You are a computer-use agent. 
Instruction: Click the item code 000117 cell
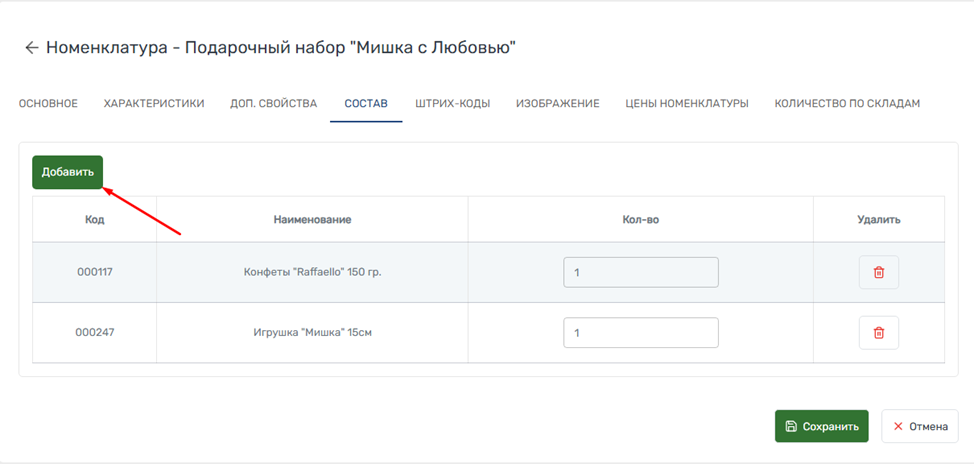pos(94,272)
